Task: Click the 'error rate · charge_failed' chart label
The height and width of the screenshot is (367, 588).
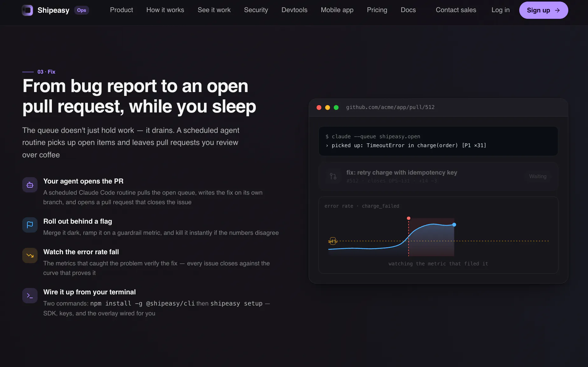Action: (362, 206)
